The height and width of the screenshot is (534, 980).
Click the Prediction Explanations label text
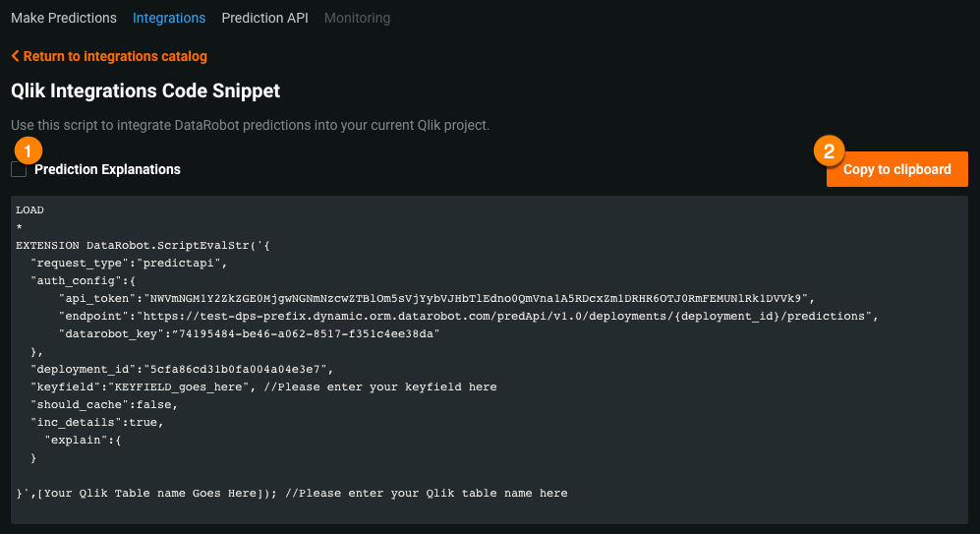coord(107,169)
